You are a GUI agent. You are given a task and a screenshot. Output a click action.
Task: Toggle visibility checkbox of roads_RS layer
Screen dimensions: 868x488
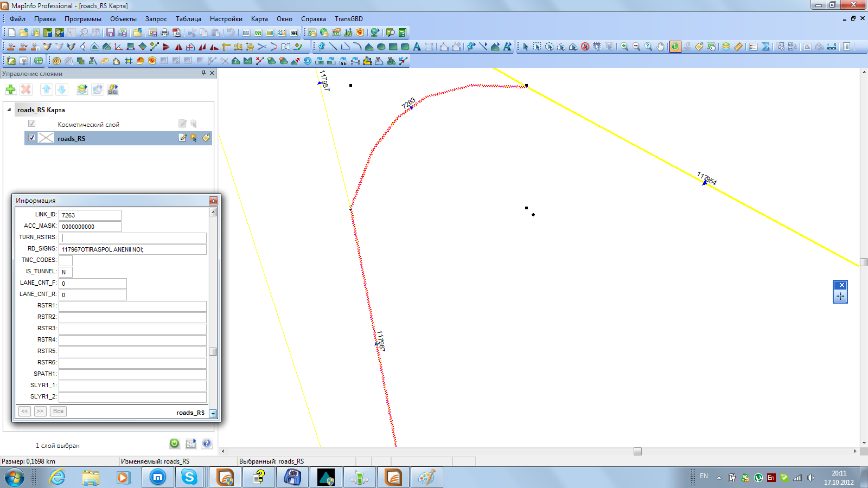point(31,138)
